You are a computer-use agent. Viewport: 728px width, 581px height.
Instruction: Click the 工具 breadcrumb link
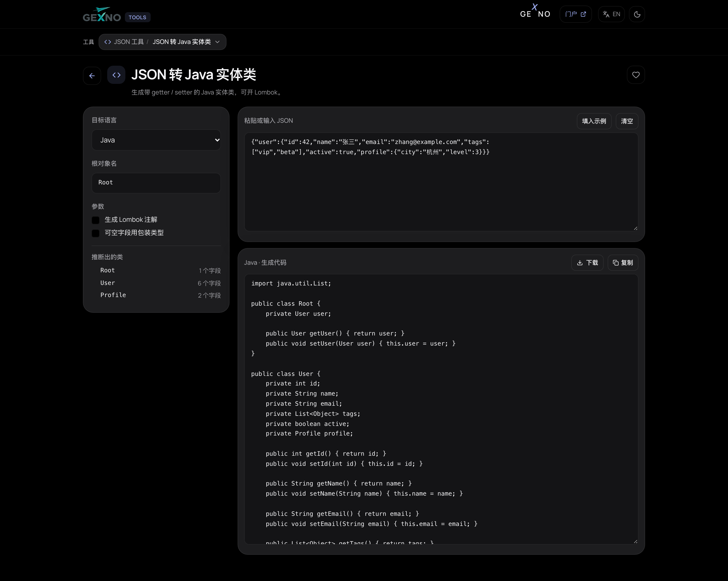click(88, 42)
